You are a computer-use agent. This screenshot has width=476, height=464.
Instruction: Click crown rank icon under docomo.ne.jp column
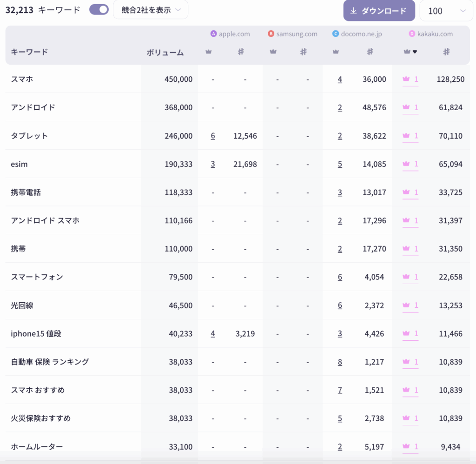(336, 52)
